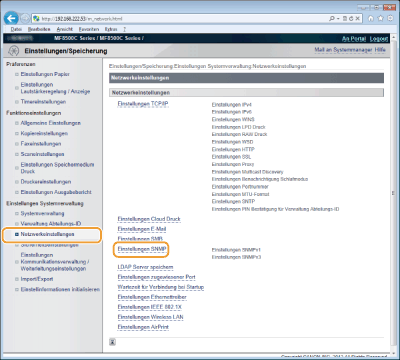400x360 pixels.
Task: Click the browser back arrow button
Action: pos(11,18)
